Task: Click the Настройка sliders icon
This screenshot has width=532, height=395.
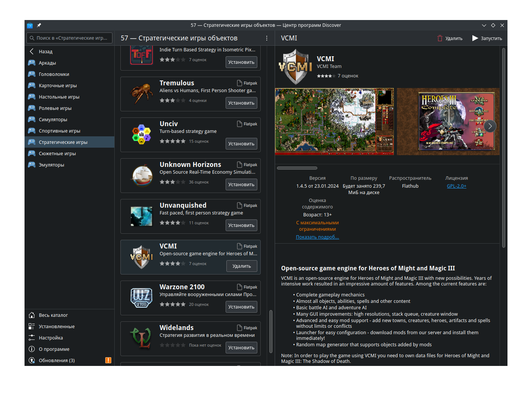Action: click(32, 338)
